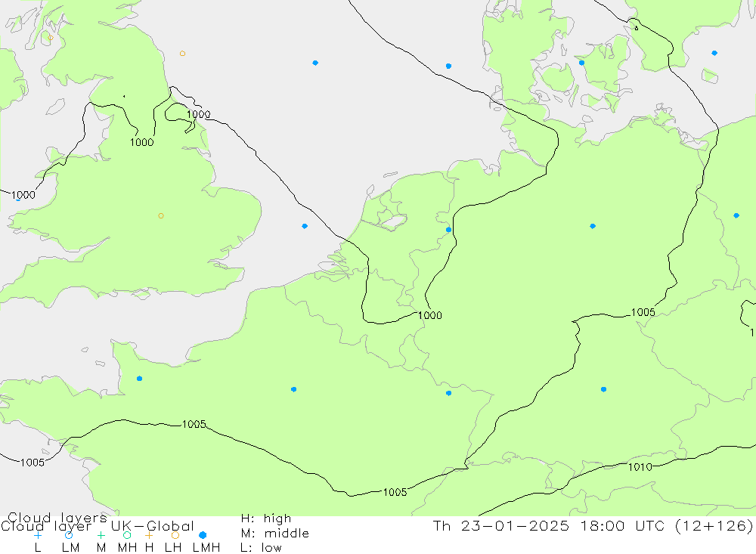This screenshot has width=756, height=554.
Task: Select the green circle MH legend symbol
Action: pyautogui.click(x=127, y=534)
